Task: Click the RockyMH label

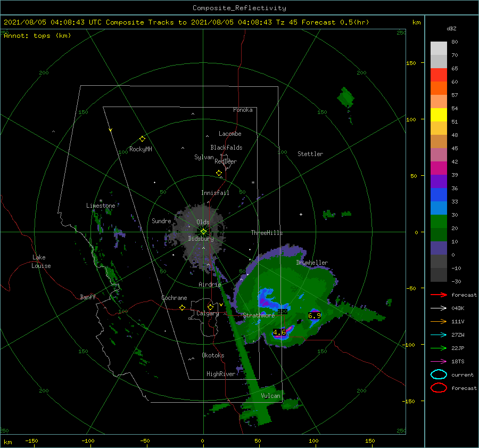Action: pyautogui.click(x=141, y=149)
